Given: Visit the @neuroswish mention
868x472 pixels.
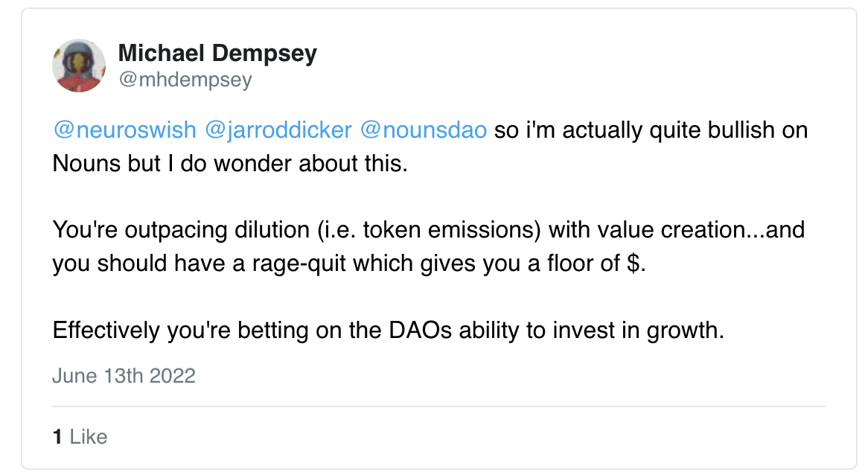Looking at the screenshot, I should coord(124,130).
